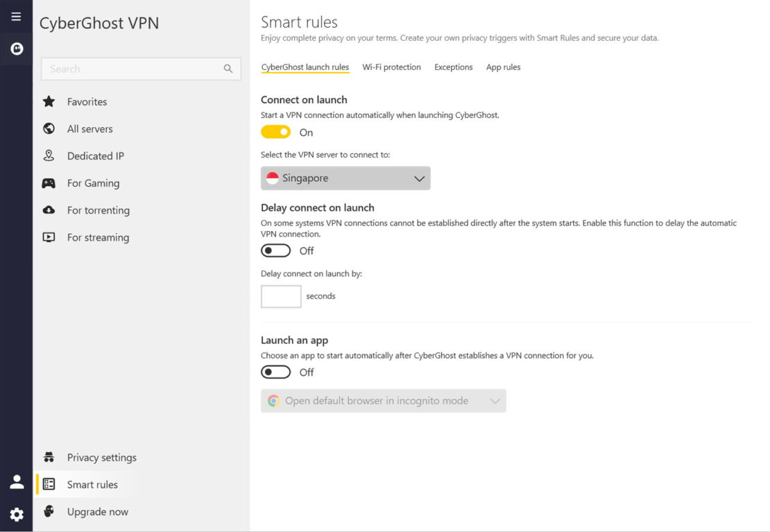Enable the Launch an app option
Image resolution: width=770 pixels, height=532 pixels.
pos(275,372)
